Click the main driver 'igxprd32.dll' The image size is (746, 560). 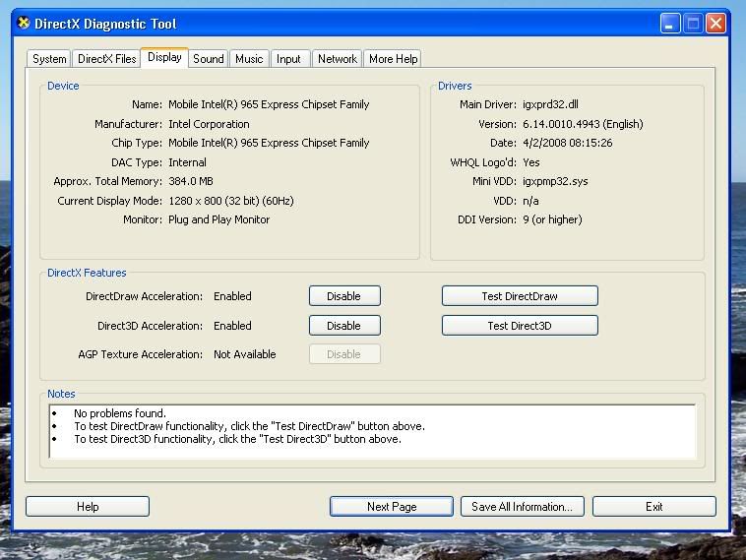click(550, 104)
